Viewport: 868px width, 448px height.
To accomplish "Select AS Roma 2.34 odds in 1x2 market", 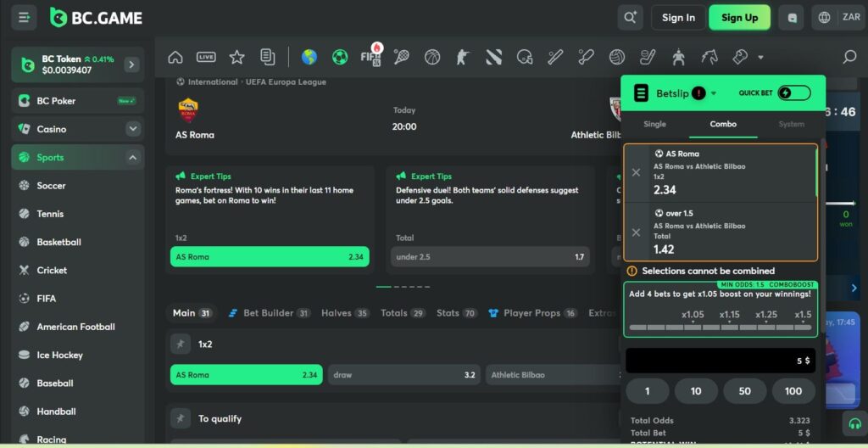I will click(x=246, y=375).
